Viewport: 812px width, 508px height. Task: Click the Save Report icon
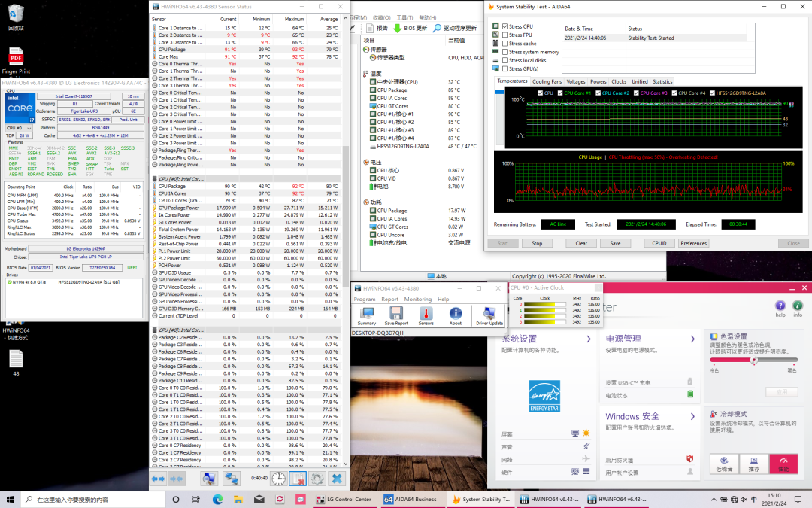[396, 315]
